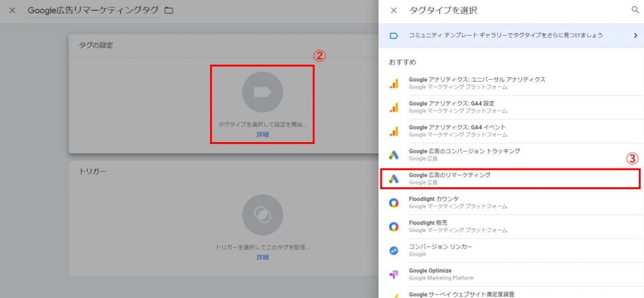Screen dimensions: 644x298
Task: Select Google 広告のコンバージョン トラッキング tag type
Action: (x=511, y=155)
